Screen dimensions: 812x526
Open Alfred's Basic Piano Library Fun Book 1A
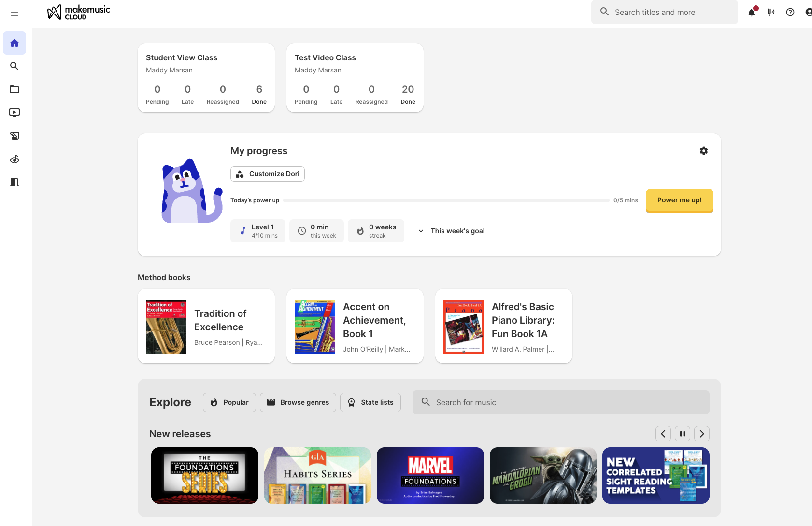click(x=504, y=326)
